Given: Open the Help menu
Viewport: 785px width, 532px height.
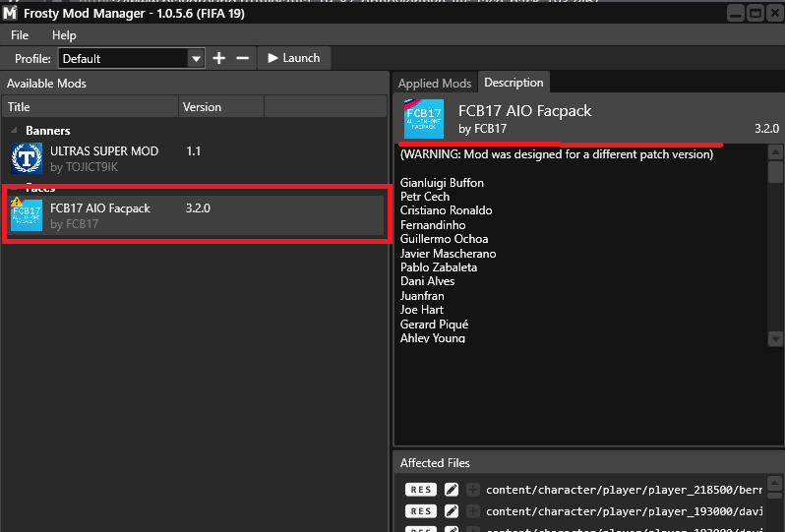Looking at the screenshot, I should coord(64,35).
